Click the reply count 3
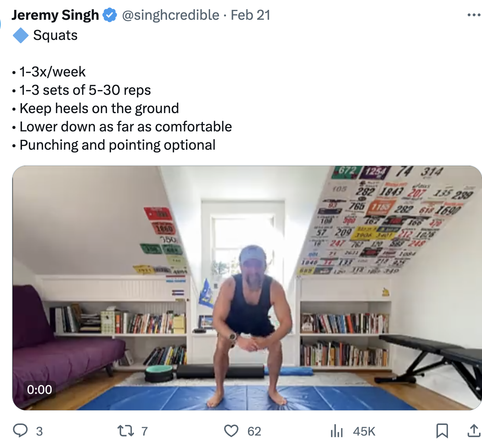Image resolution: width=482 pixels, height=448 pixels. click(x=40, y=432)
